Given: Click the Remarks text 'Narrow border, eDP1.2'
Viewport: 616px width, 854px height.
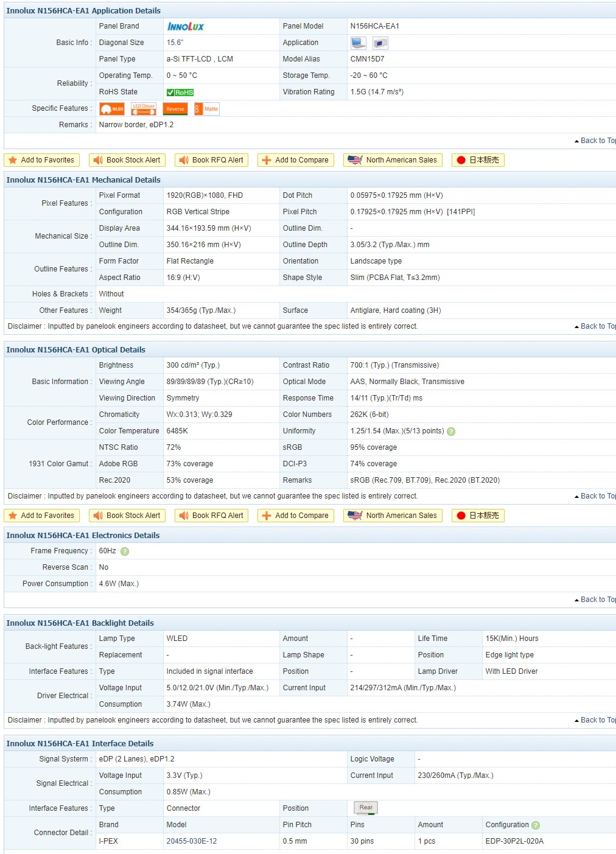Looking at the screenshot, I should tap(136, 125).
